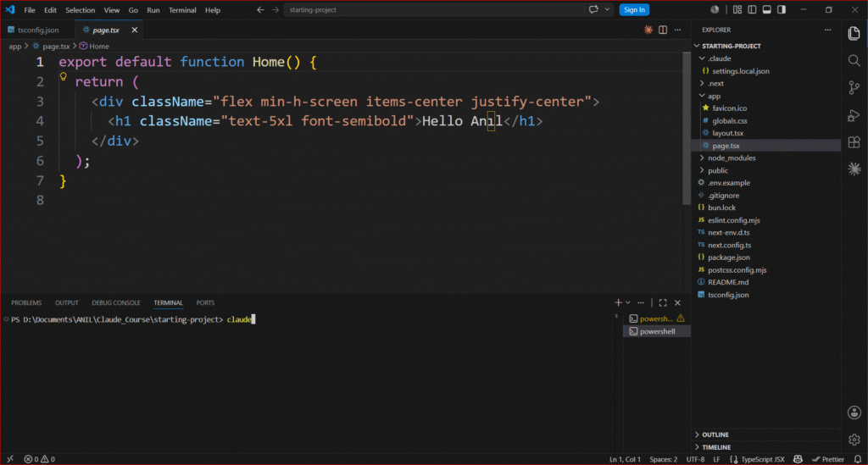Close the page.tsx editor tab

(135, 30)
